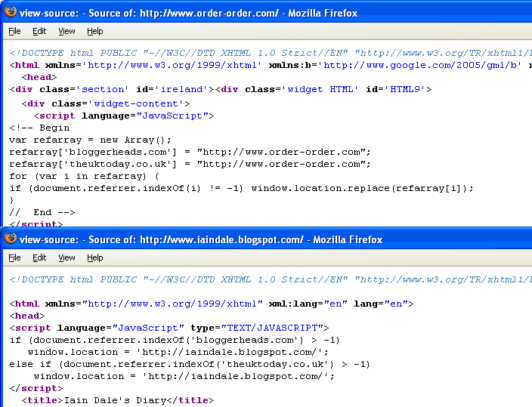Click the "else if" line checking theuktoday.co.uk

click(189, 364)
